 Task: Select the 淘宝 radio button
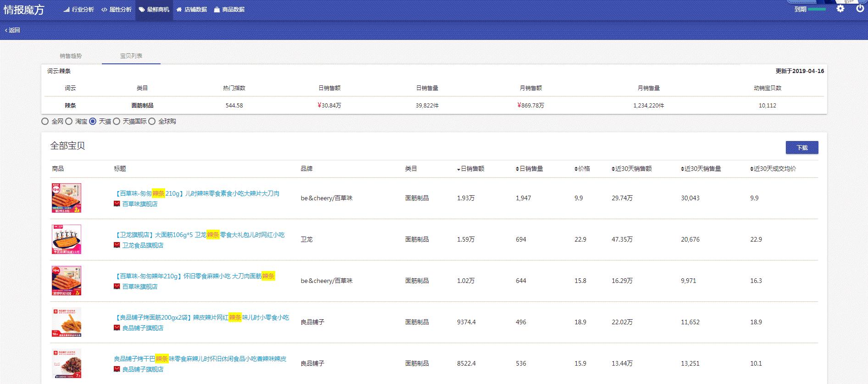69,121
